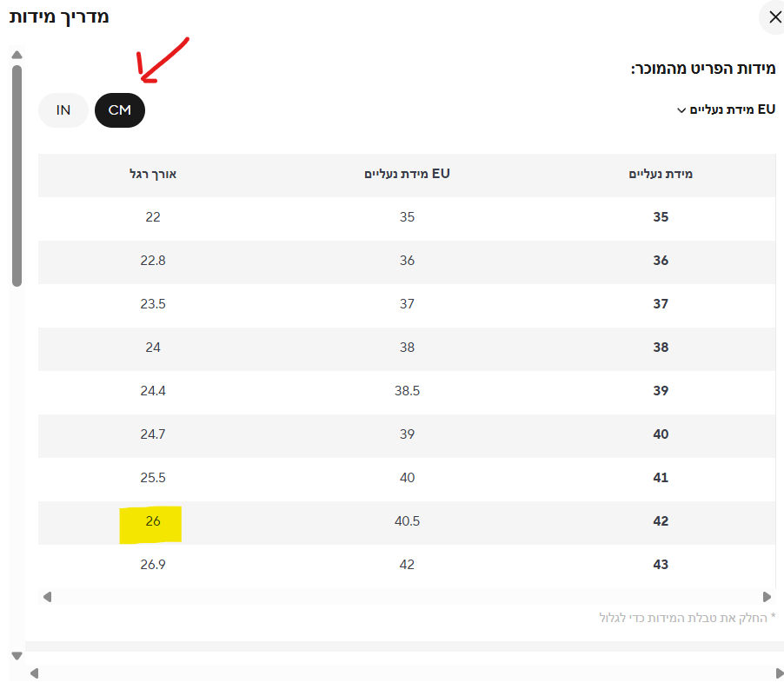Click the אורך רגל column header
The image size is (784, 689).
pos(153,174)
